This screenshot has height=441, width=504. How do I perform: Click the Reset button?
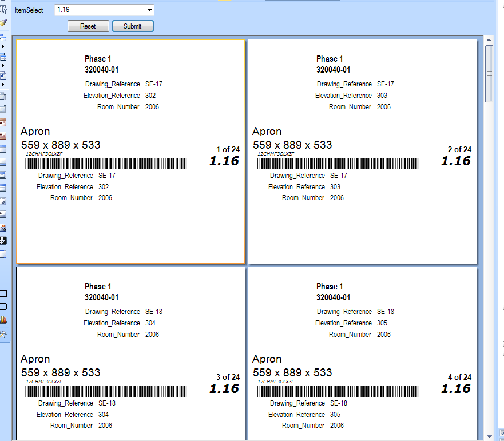[x=88, y=26]
